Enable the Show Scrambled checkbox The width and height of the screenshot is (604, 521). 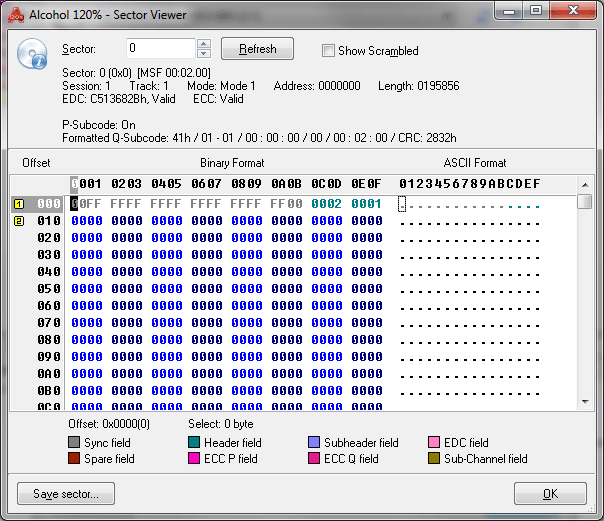[328, 50]
